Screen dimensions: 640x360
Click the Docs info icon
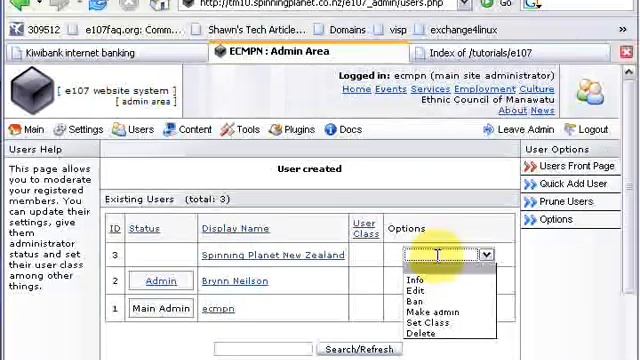pyautogui.click(x=330, y=130)
